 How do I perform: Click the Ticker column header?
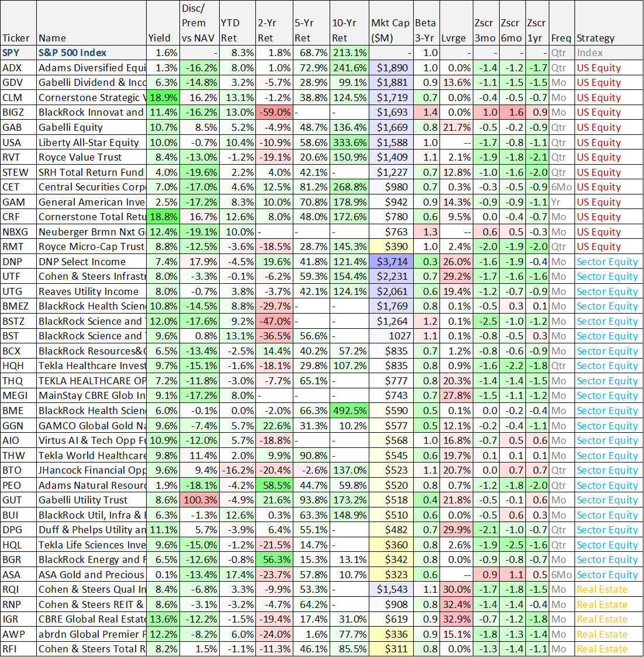point(19,23)
